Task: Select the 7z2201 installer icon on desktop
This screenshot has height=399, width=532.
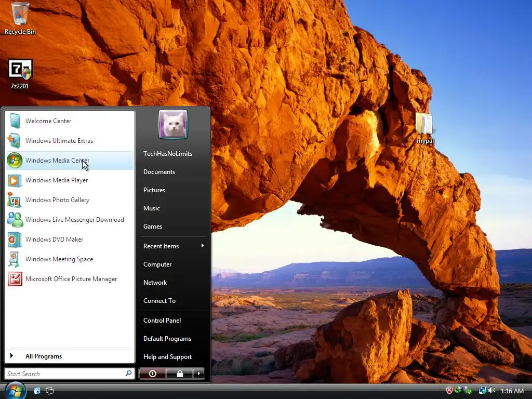Action: click(x=20, y=74)
